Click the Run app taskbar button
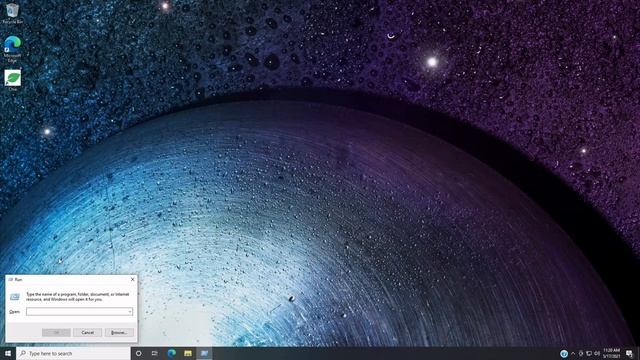This screenshot has height=360, width=640. tap(204, 353)
